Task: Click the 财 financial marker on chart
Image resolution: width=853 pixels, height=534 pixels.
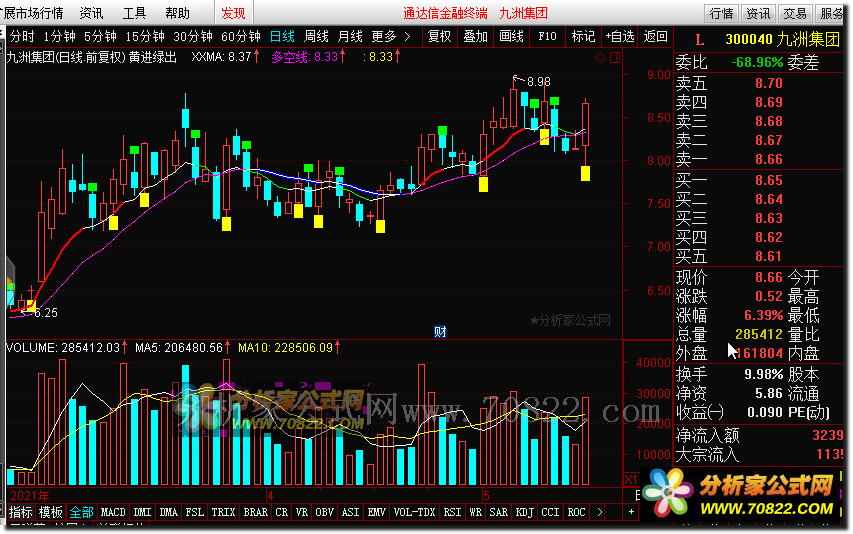Action: (x=440, y=332)
